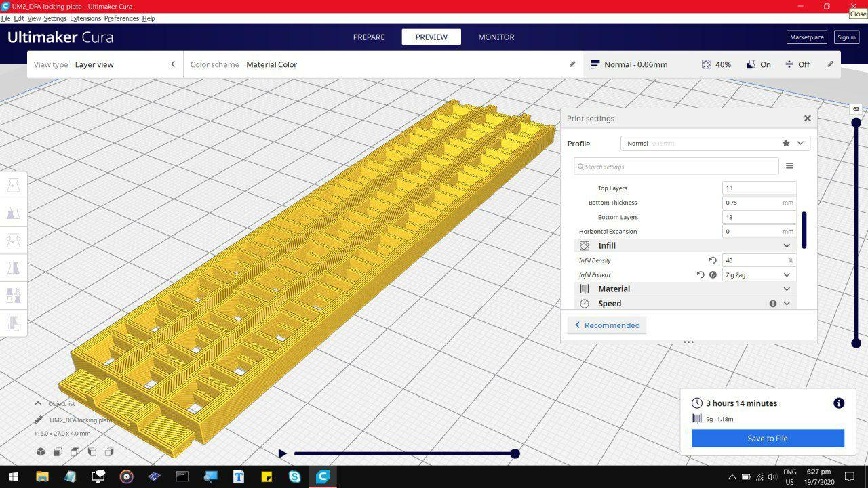The image size is (868, 488).
Task: Open the Infill Pattern Zig Zag dropdown
Action: coord(759,275)
